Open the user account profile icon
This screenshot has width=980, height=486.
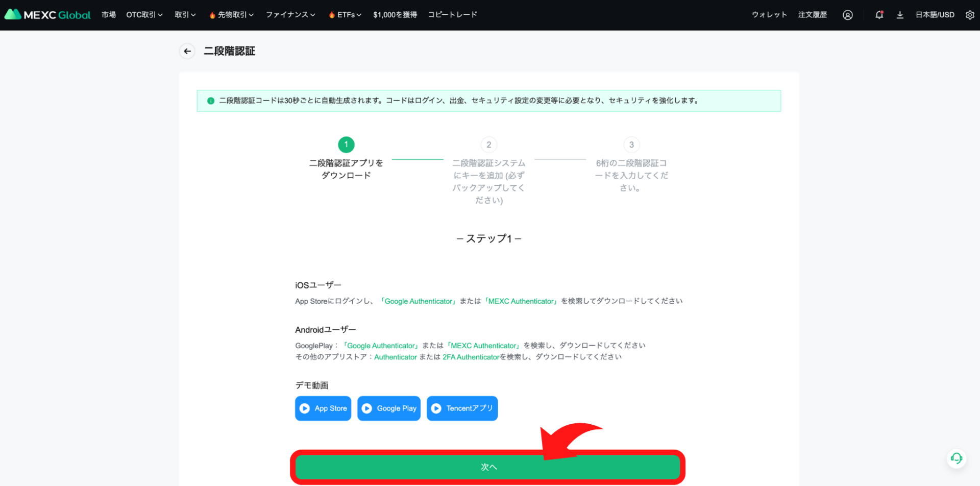848,15
